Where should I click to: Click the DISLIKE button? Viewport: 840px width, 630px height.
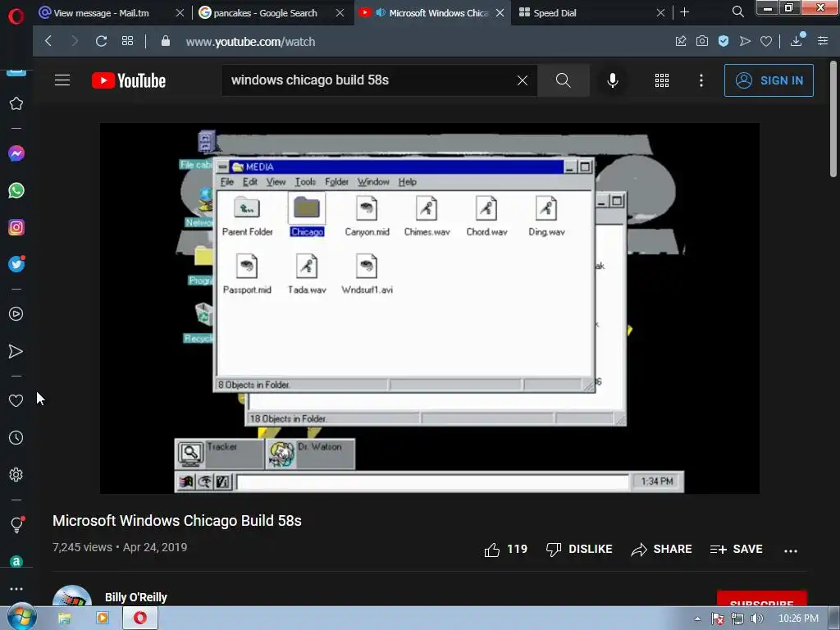click(x=579, y=549)
